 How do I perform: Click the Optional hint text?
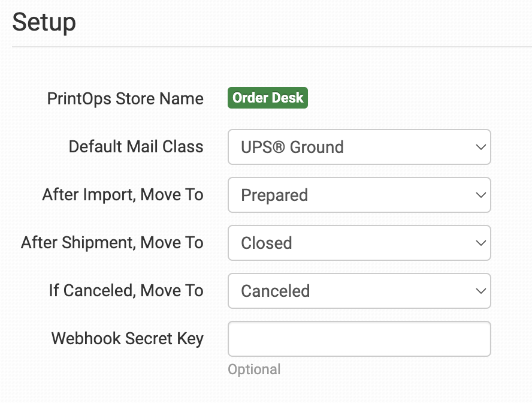254,369
